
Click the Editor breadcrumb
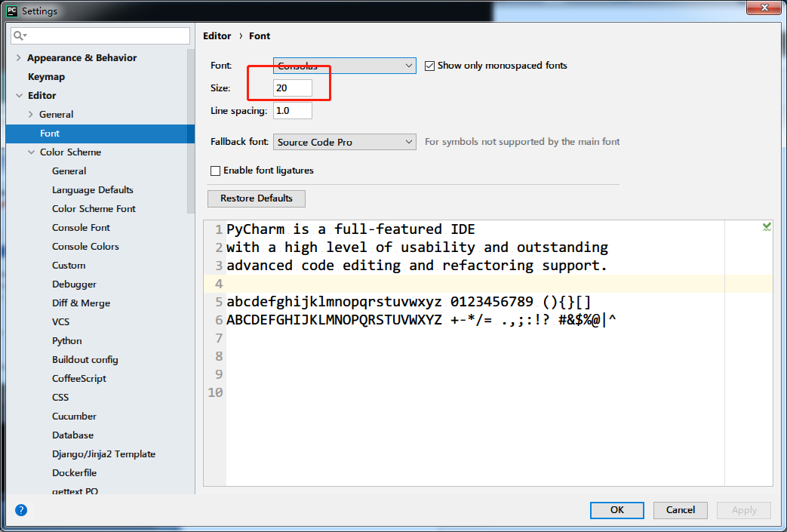(x=217, y=36)
